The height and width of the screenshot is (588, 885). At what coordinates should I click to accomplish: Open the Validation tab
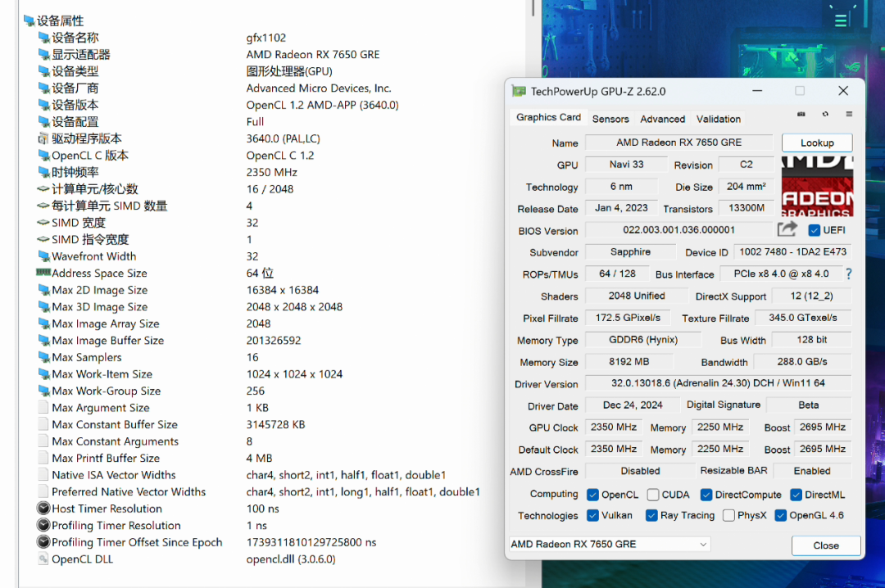(x=718, y=119)
